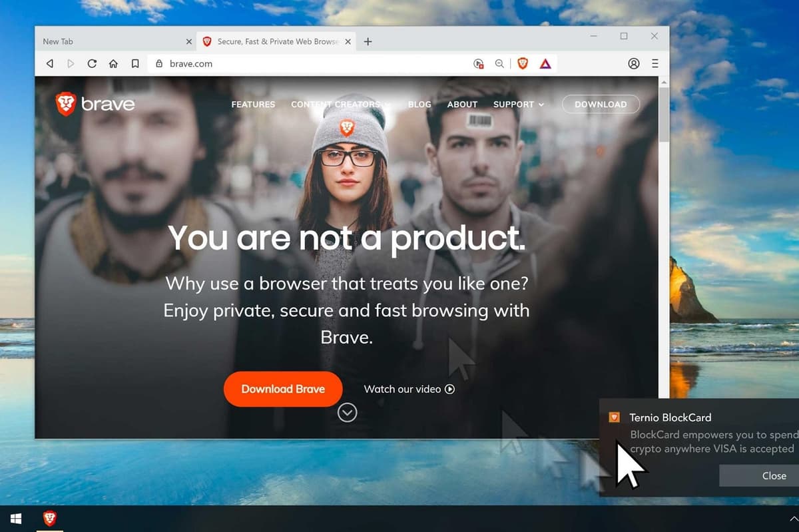
Task: Go back using the back arrow
Action: coord(49,63)
